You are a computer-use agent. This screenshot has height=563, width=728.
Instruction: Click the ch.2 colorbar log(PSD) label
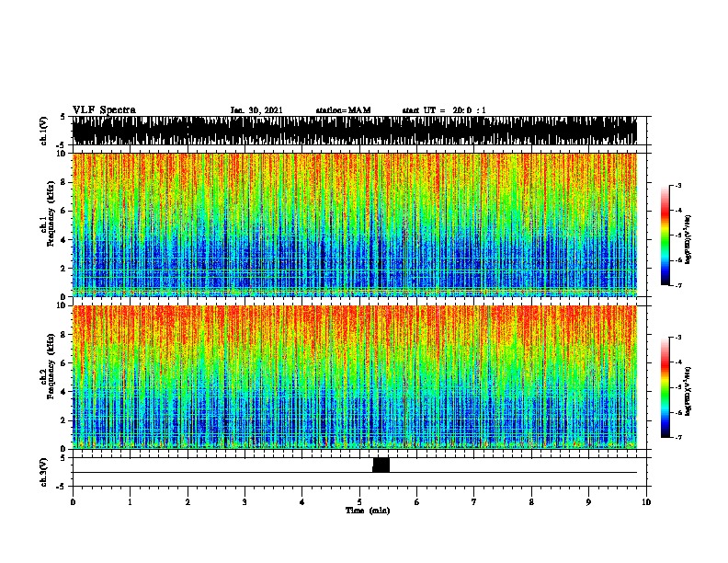[688, 391]
